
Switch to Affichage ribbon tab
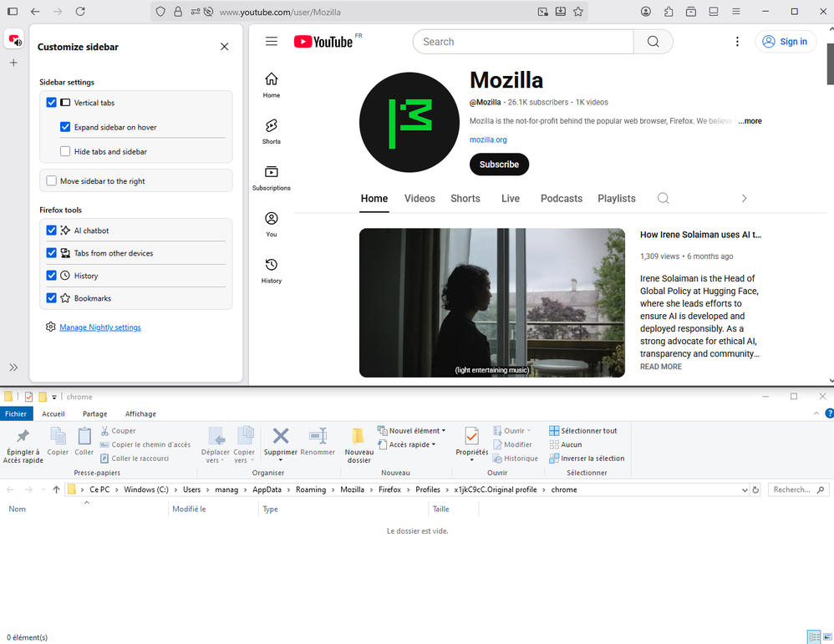pos(140,413)
